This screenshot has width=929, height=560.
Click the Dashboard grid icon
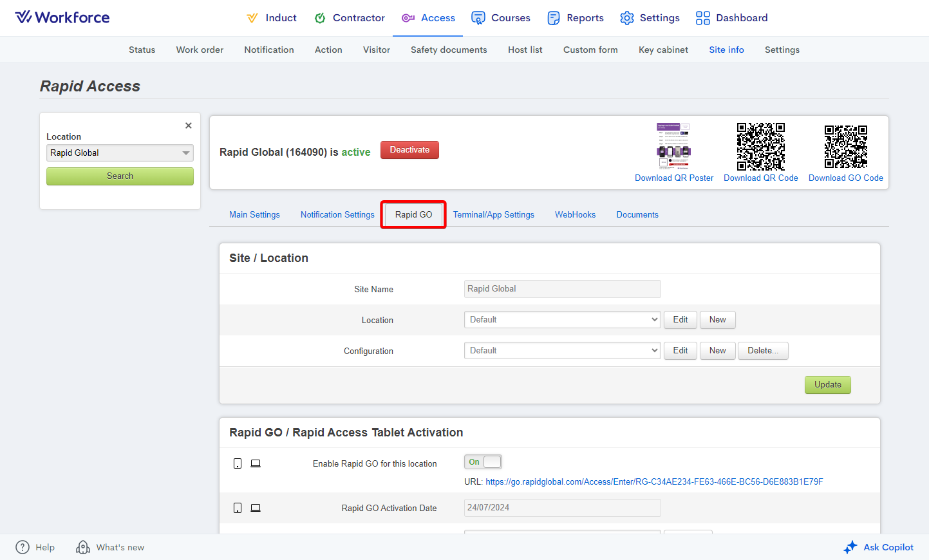pos(703,18)
